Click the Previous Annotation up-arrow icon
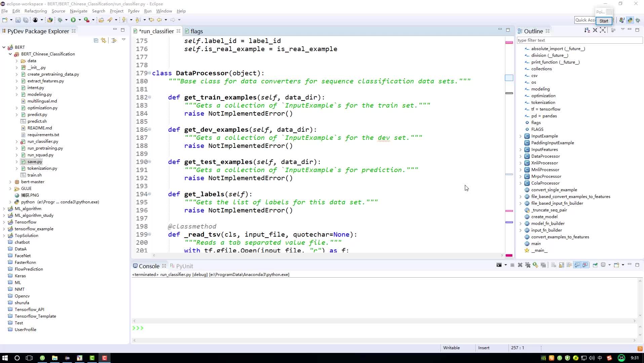This screenshot has width=644, height=363. pyautogui.click(x=138, y=20)
